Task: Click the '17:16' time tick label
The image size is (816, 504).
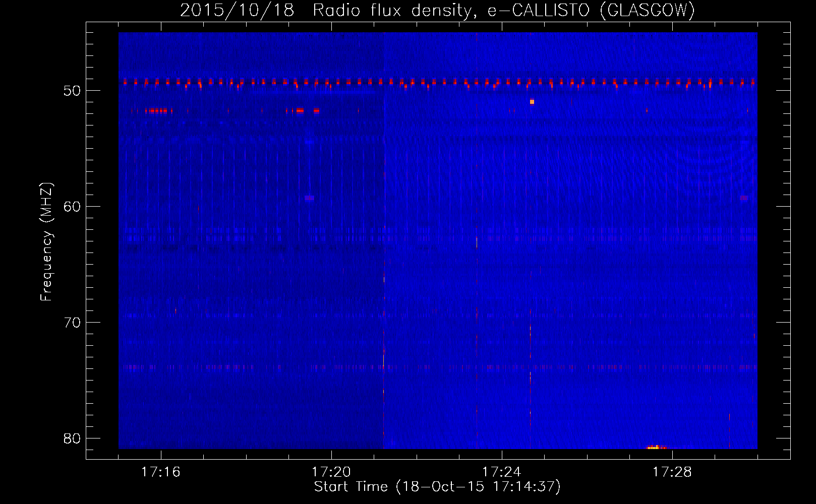Action: (x=161, y=472)
